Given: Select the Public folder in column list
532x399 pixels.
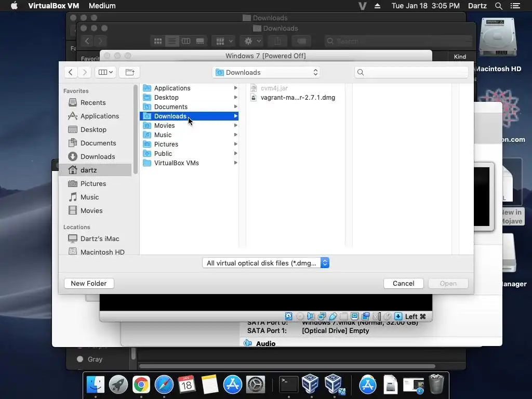Looking at the screenshot, I should tap(189, 153).
